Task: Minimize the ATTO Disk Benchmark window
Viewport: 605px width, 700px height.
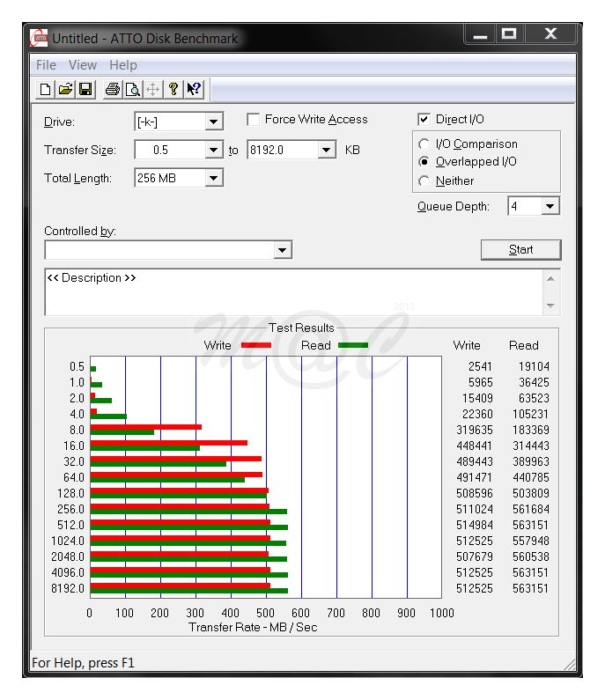Action: pos(480,34)
